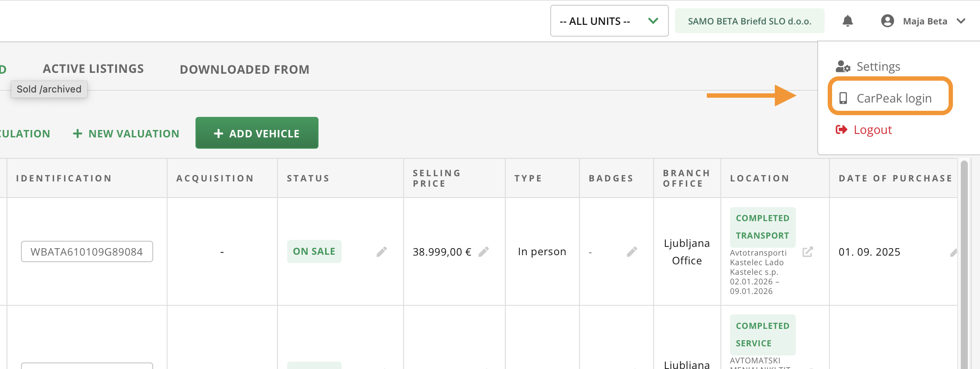Edit date of purchase pencil icon
This screenshot has width=980, height=369.
pyautogui.click(x=954, y=253)
